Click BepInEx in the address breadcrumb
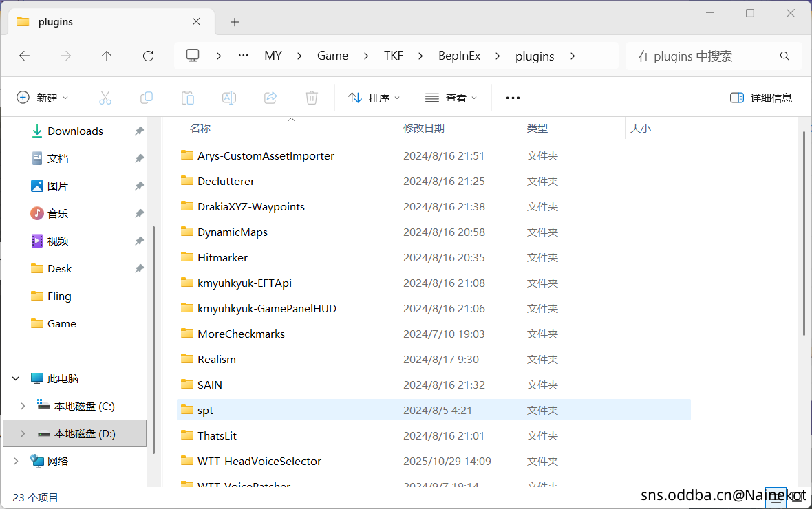 tap(459, 56)
